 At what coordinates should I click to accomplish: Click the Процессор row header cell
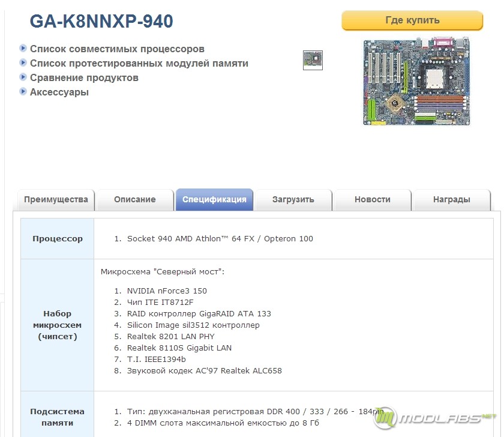(x=58, y=238)
